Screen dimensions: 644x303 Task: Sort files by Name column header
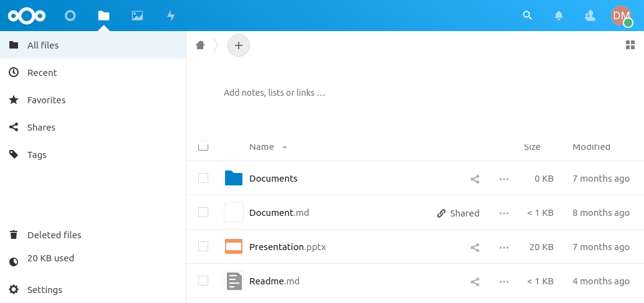click(262, 147)
